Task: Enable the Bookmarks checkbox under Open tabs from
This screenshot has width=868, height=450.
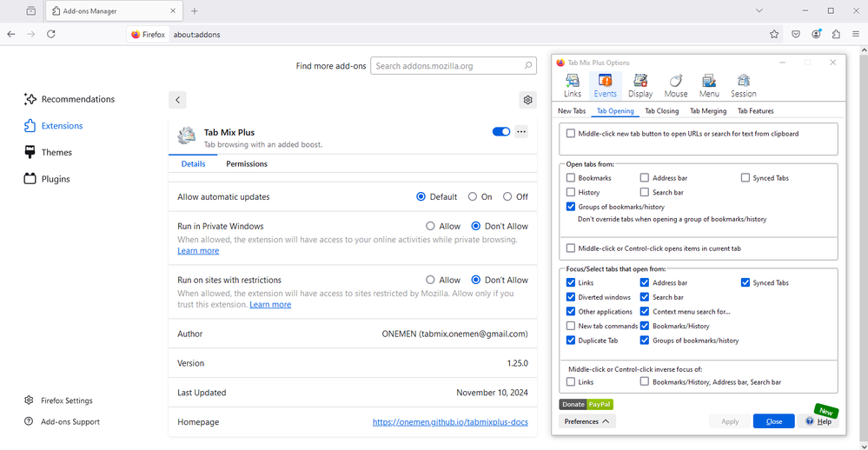Action: coord(571,178)
